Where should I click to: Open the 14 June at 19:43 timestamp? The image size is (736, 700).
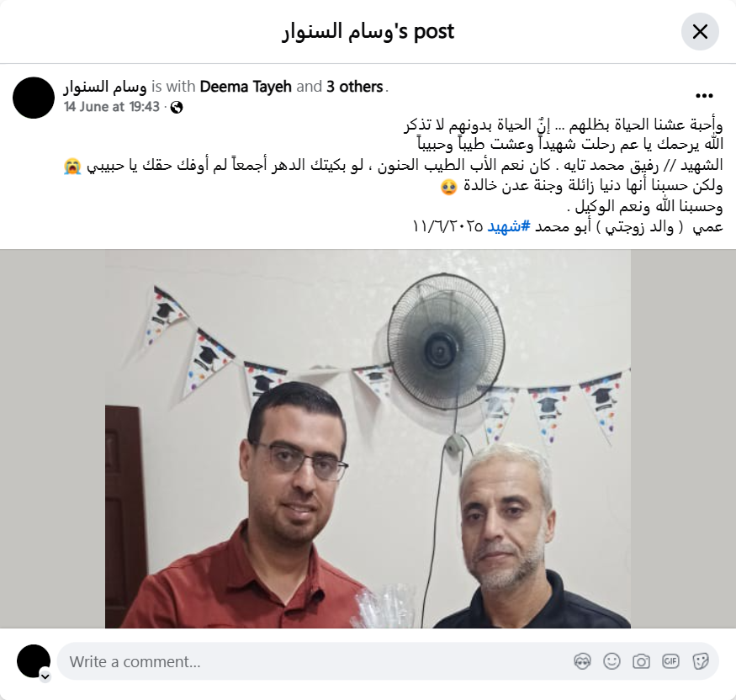pos(112,107)
